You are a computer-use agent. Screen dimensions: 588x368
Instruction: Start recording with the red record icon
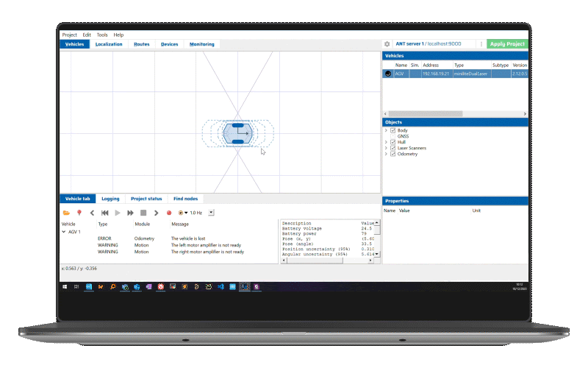point(169,213)
